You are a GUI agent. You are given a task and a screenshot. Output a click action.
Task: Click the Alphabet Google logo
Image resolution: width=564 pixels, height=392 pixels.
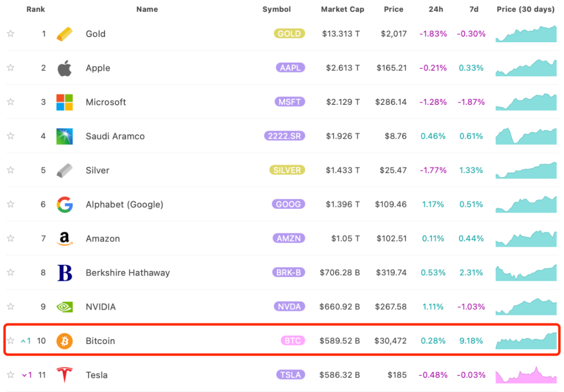[65, 205]
